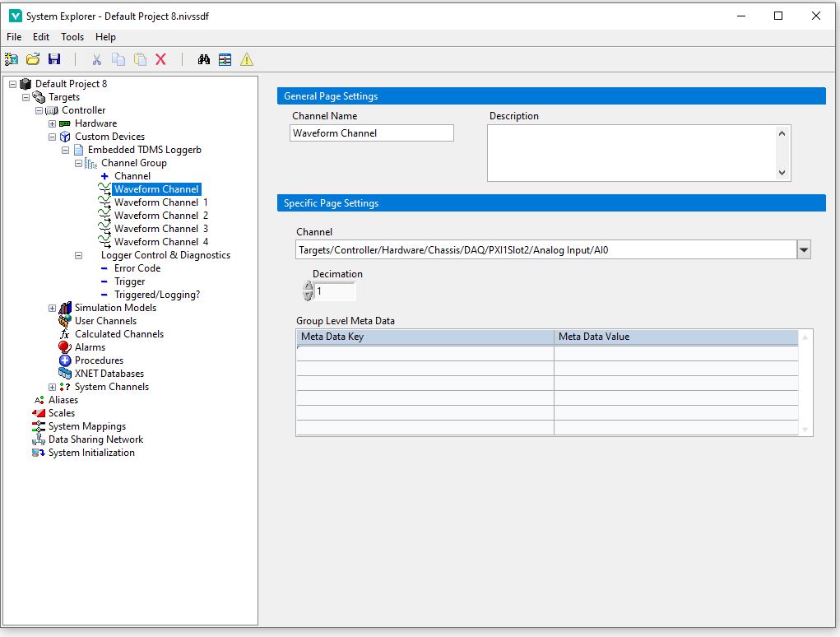
Task: Select Waveform Channel 4 in the tree
Action: 160,242
